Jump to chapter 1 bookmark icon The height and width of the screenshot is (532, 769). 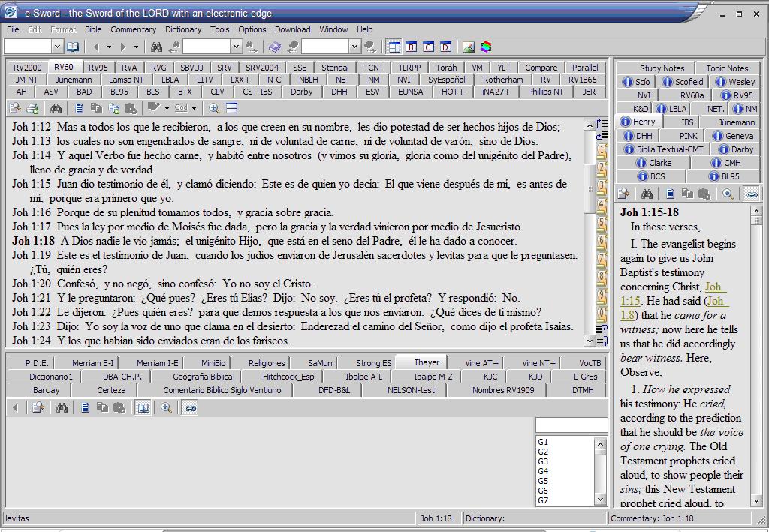pyautogui.click(x=602, y=149)
